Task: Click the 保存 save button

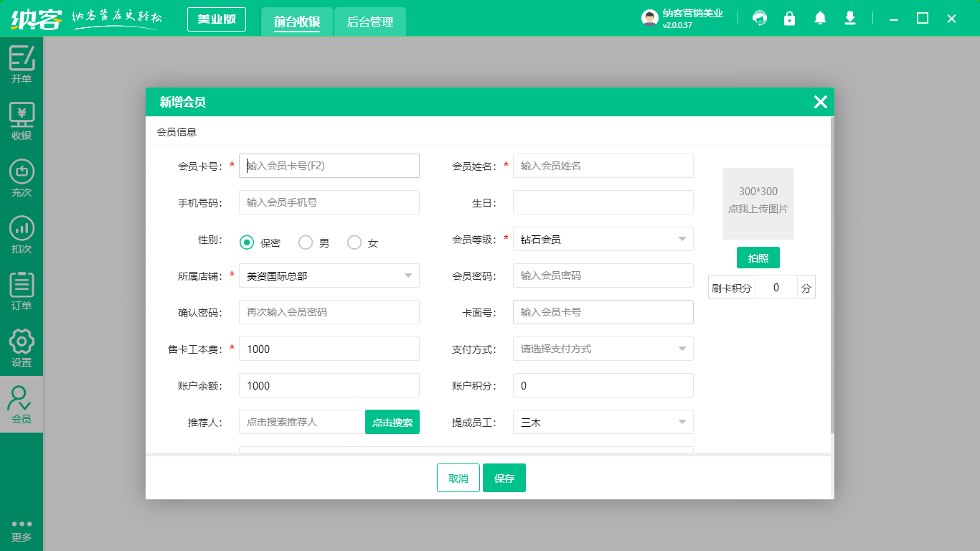Action: (504, 477)
